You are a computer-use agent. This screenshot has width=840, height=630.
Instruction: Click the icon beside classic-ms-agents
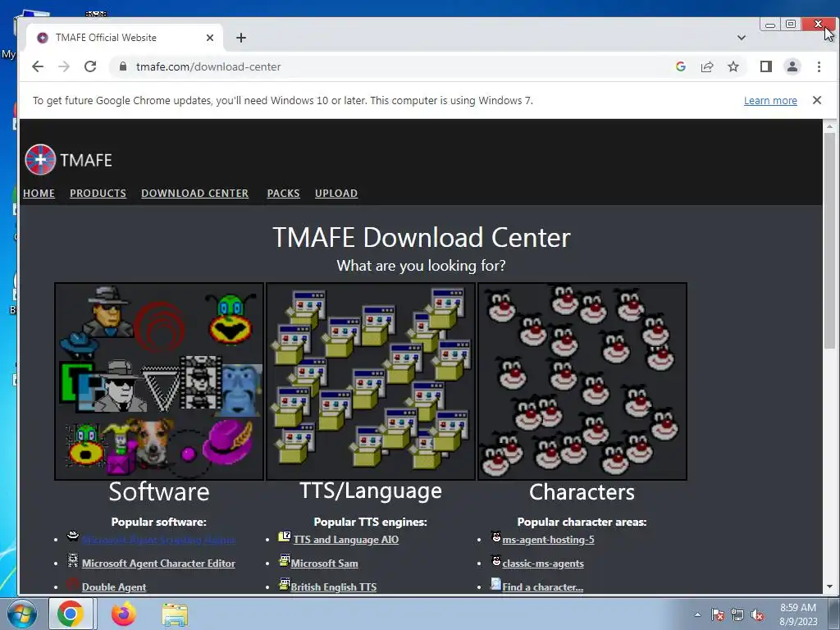click(496, 560)
